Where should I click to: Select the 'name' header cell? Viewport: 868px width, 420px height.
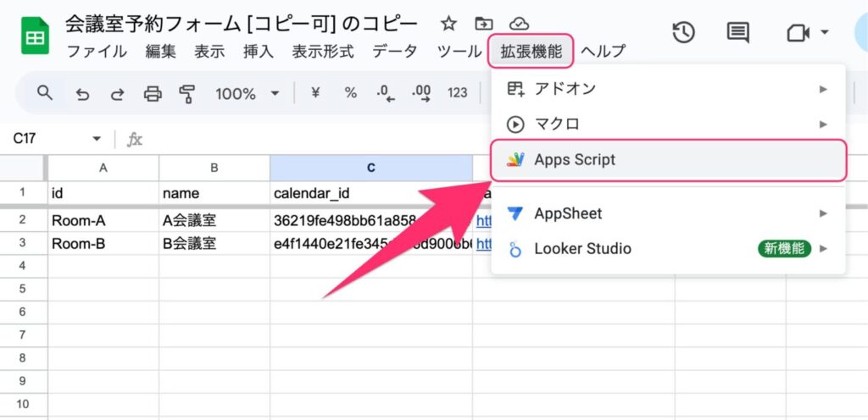point(214,193)
